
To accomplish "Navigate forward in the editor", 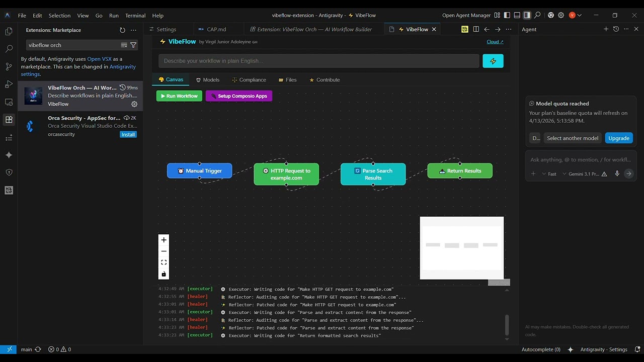I will coord(498,29).
